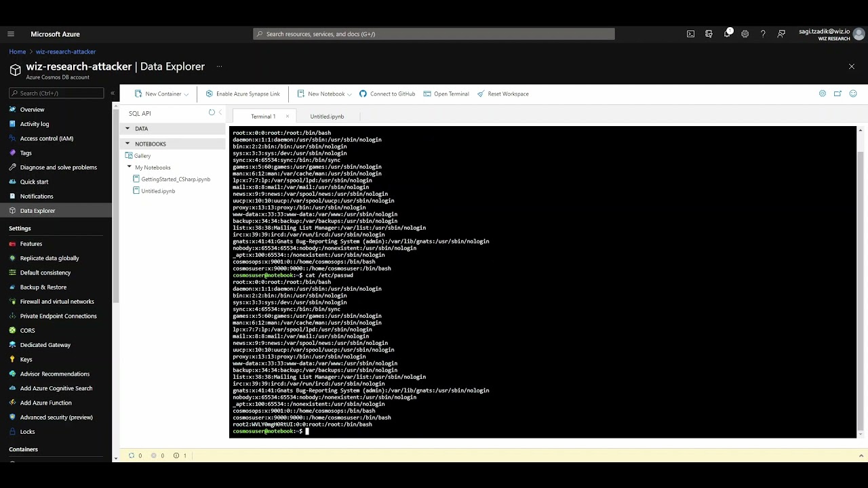Image resolution: width=868 pixels, height=488 pixels.
Task: Open Quick start
Action: [34, 182]
